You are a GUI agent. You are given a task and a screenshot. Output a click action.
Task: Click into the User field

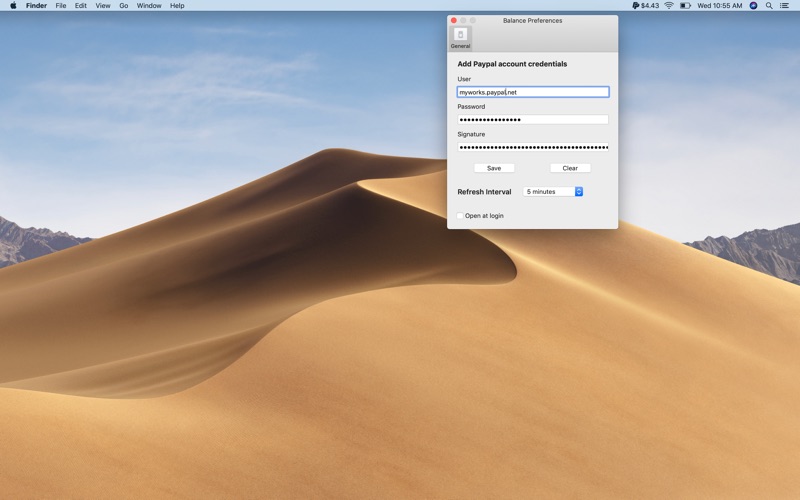[x=533, y=92]
